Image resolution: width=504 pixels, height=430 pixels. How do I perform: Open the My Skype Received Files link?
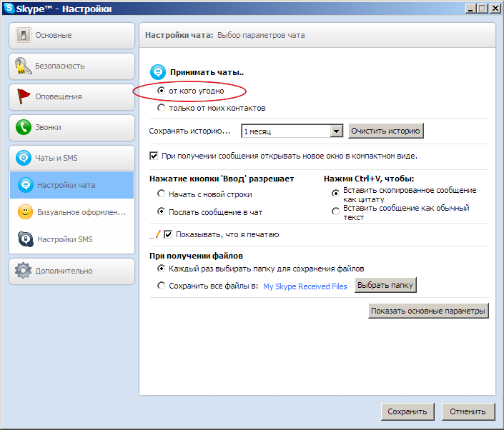[x=305, y=286]
